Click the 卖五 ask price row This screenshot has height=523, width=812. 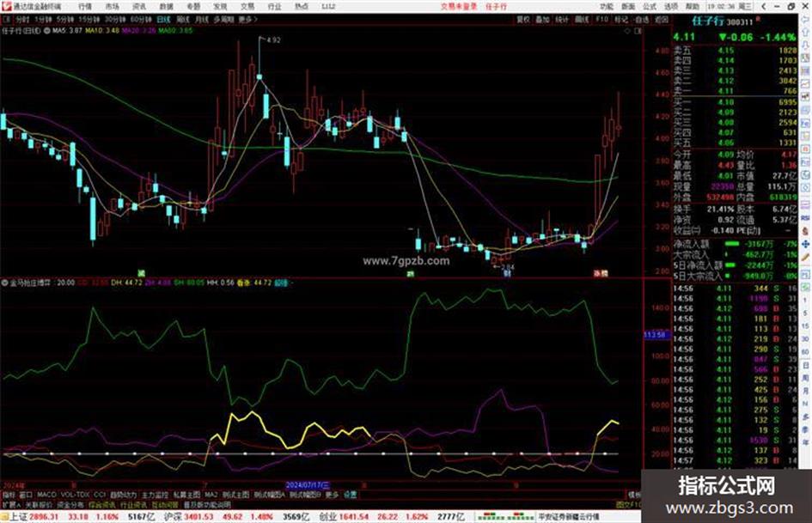pos(735,50)
